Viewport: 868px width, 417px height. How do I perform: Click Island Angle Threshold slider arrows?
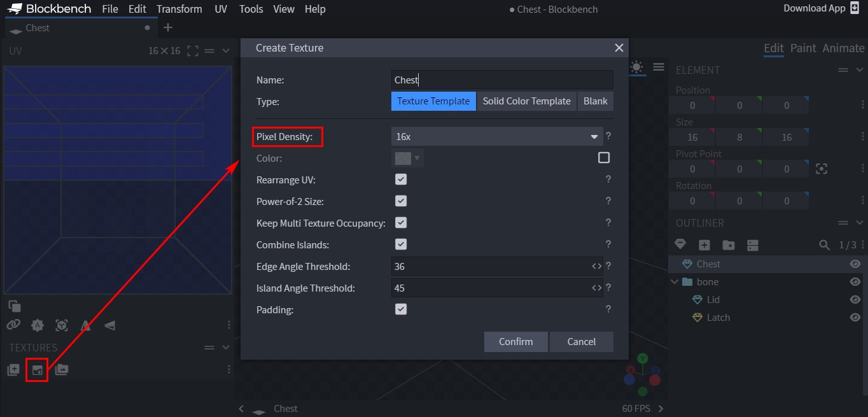(x=596, y=288)
